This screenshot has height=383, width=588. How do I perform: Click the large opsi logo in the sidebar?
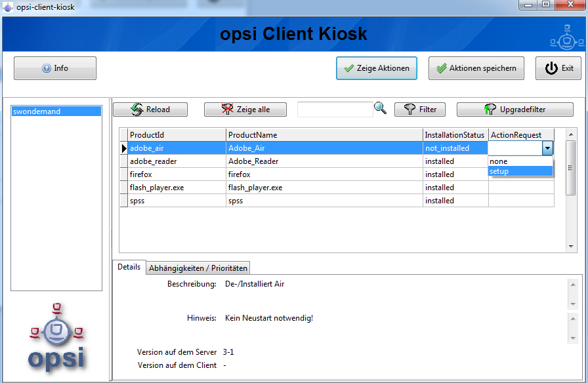pyautogui.click(x=56, y=338)
